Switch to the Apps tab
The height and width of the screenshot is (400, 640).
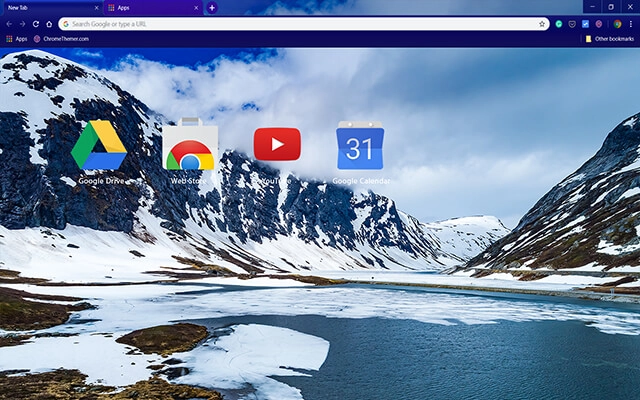[153, 8]
